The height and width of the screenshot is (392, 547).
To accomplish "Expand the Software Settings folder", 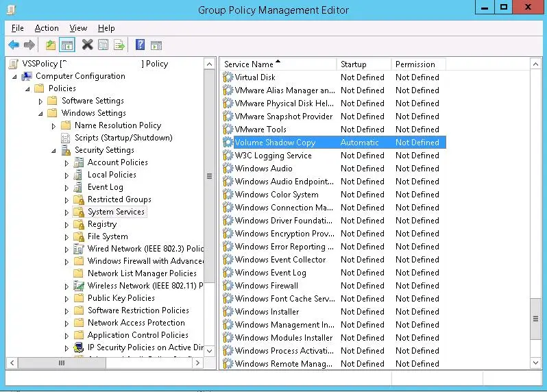I will coord(40,101).
